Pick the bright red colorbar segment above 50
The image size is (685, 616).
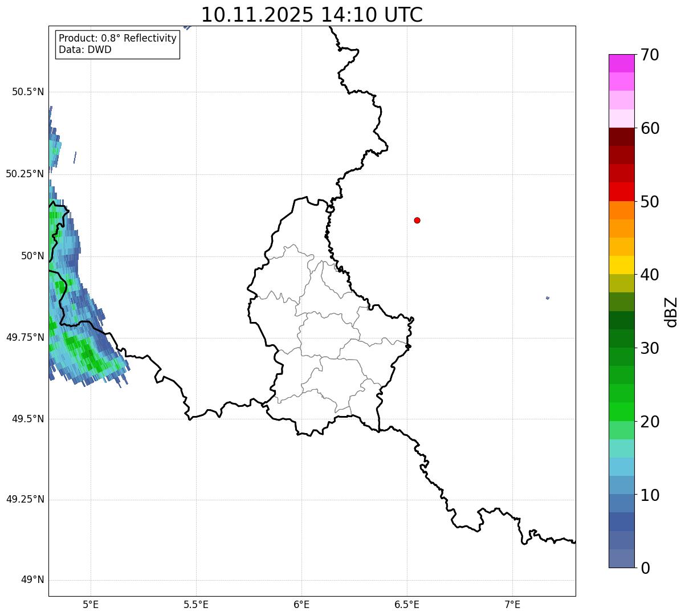point(621,191)
